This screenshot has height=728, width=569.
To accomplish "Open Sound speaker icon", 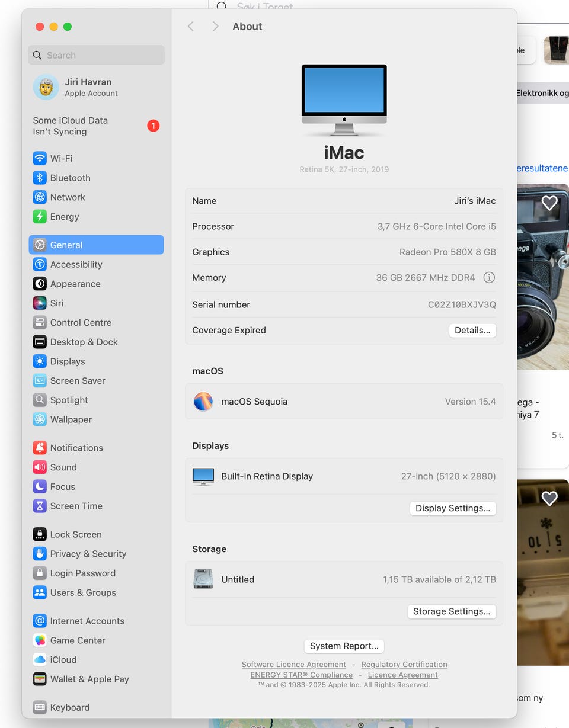I will pos(40,467).
